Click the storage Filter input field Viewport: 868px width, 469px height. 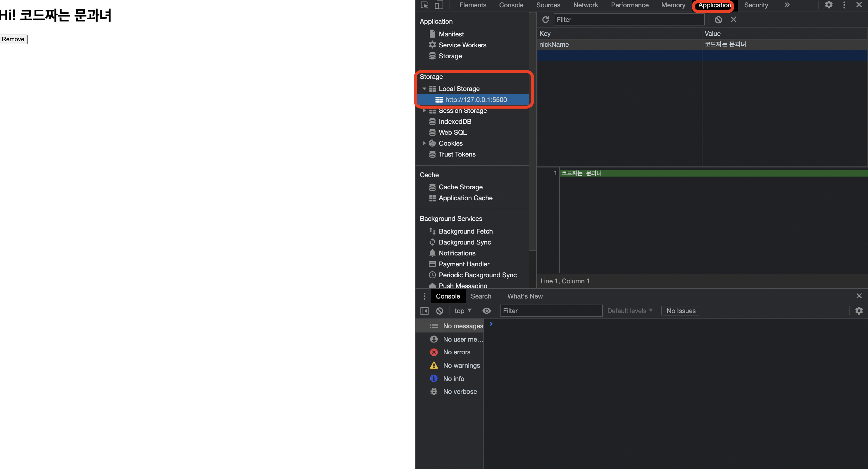pyautogui.click(x=629, y=19)
